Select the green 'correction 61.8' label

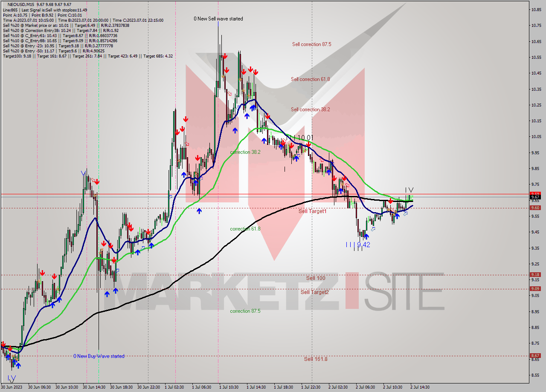[245, 229]
